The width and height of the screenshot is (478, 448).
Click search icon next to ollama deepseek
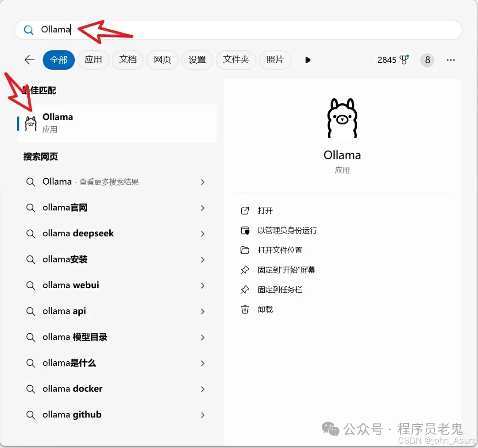tap(31, 234)
